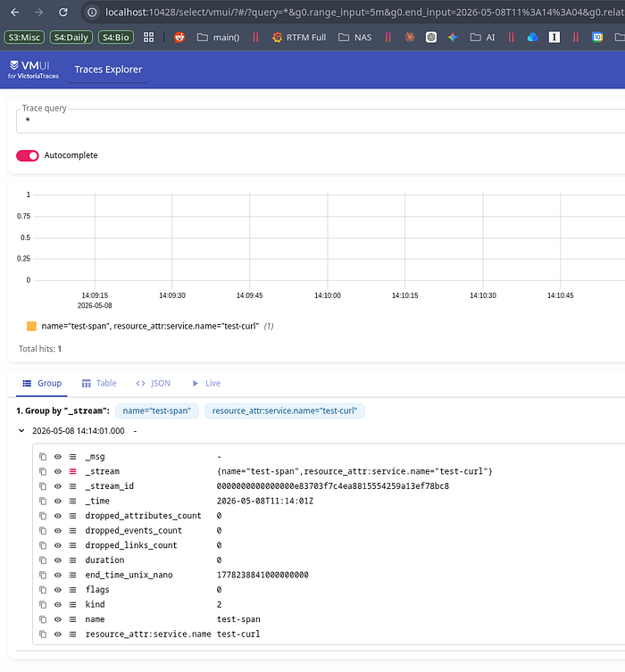
Task: Focus the Trace query input field
Action: [x=321, y=120]
